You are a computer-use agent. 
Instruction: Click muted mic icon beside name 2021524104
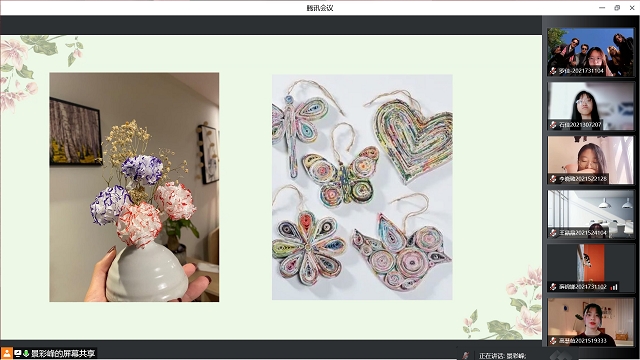pyautogui.click(x=553, y=233)
